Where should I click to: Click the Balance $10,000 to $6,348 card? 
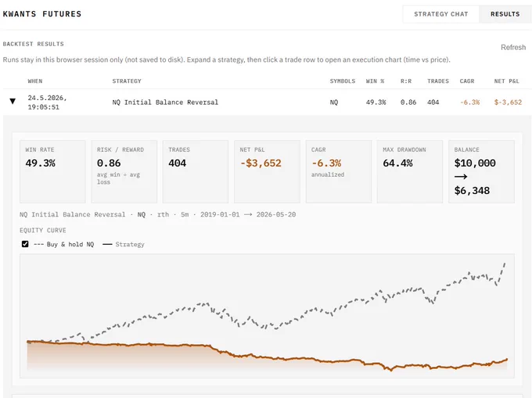pyautogui.click(x=481, y=171)
